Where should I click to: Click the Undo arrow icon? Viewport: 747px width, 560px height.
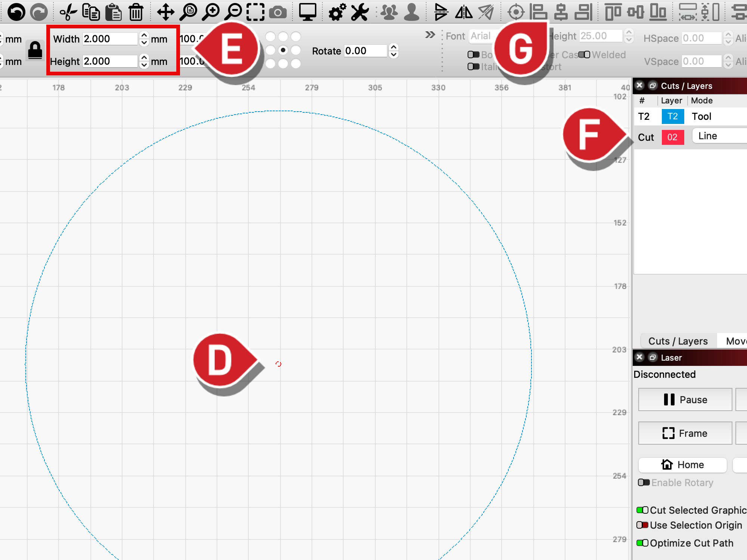pos(16,12)
